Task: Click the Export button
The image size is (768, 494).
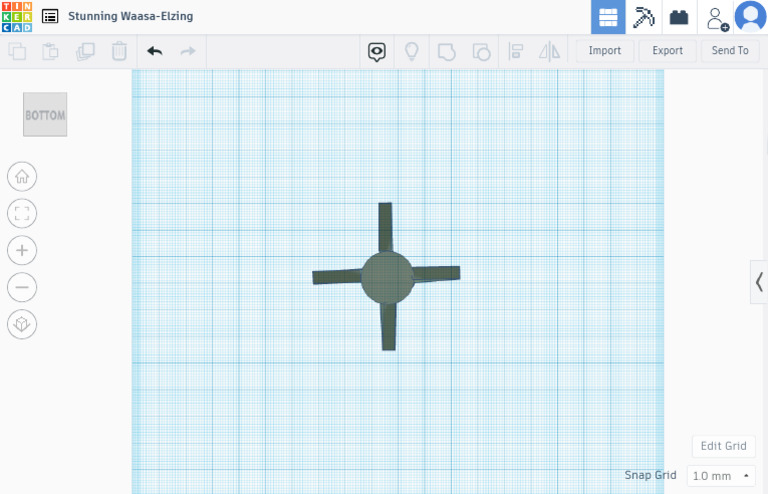Action: [668, 50]
